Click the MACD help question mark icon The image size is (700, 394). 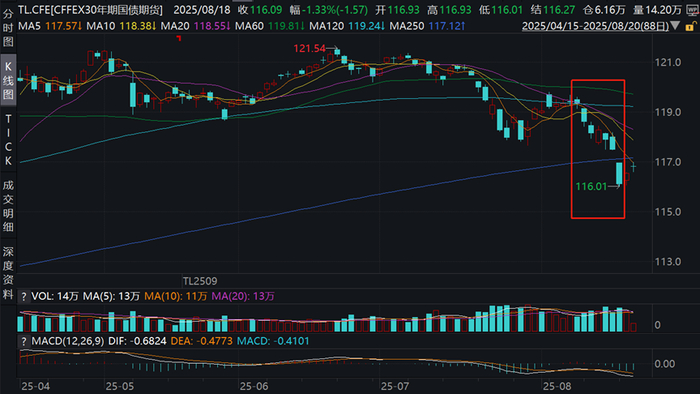[24, 341]
